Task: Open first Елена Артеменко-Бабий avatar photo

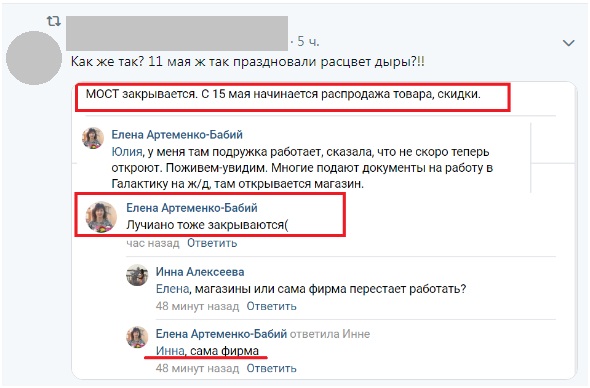Action: [x=93, y=138]
